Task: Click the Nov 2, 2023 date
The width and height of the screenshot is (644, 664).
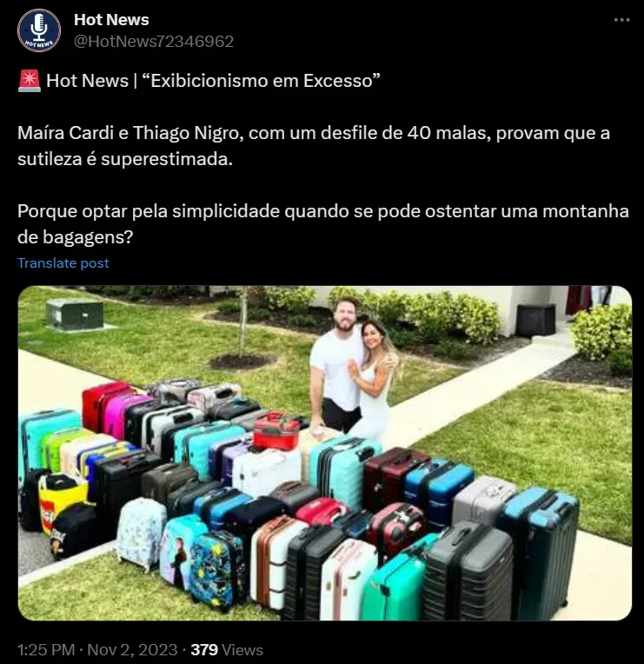Action: [132, 649]
